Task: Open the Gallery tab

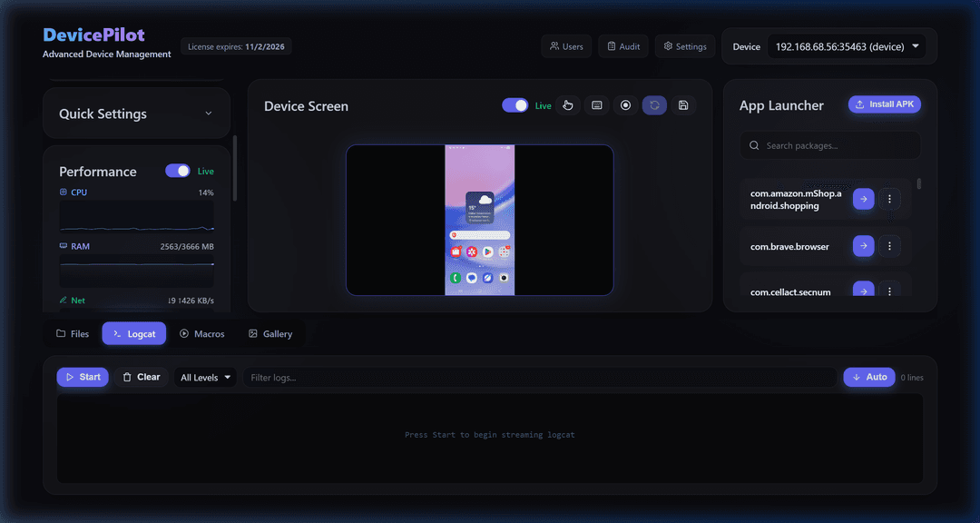Action: pyautogui.click(x=270, y=333)
